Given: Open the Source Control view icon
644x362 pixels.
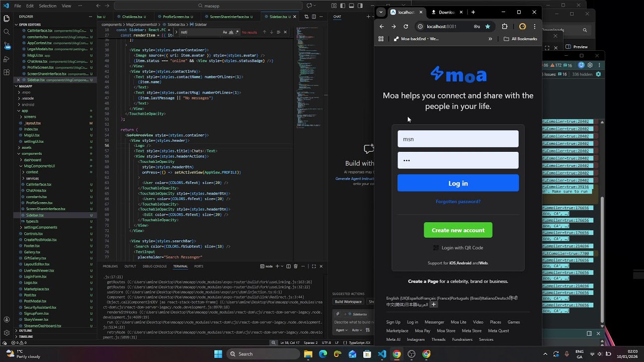Looking at the screenshot, I should (x=7, y=45).
